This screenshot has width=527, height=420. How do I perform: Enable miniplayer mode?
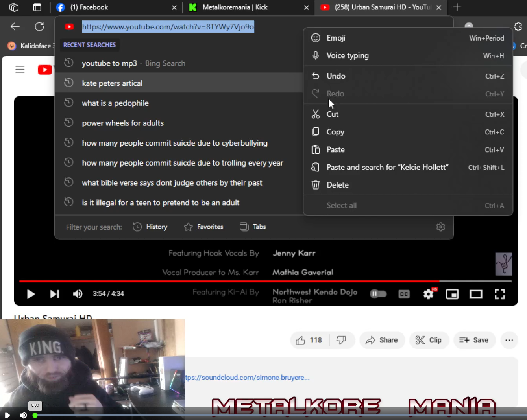click(452, 294)
